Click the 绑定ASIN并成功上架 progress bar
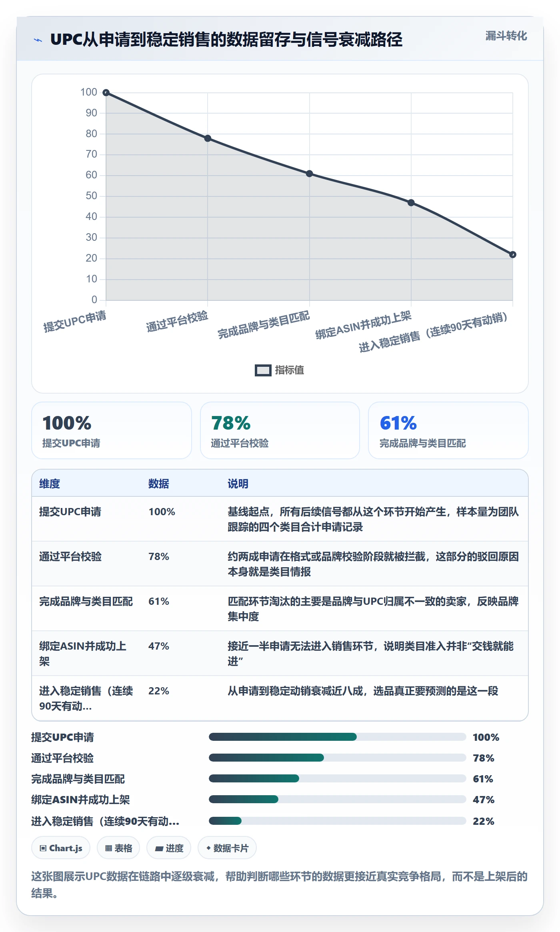The image size is (560, 932). tap(338, 799)
